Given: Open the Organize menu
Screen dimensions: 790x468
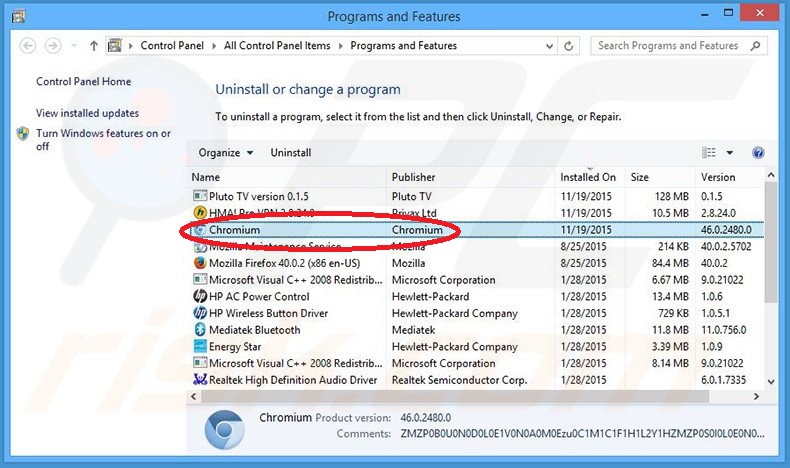Looking at the screenshot, I should pos(225,153).
